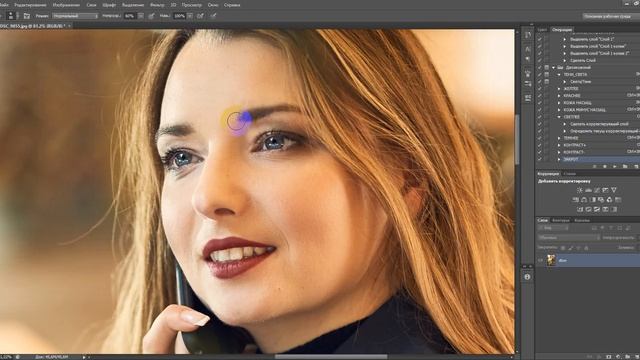Add a Channel Mixer adjustment layer
The width and height of the screenshot is (640, 360).
[609, 200]
